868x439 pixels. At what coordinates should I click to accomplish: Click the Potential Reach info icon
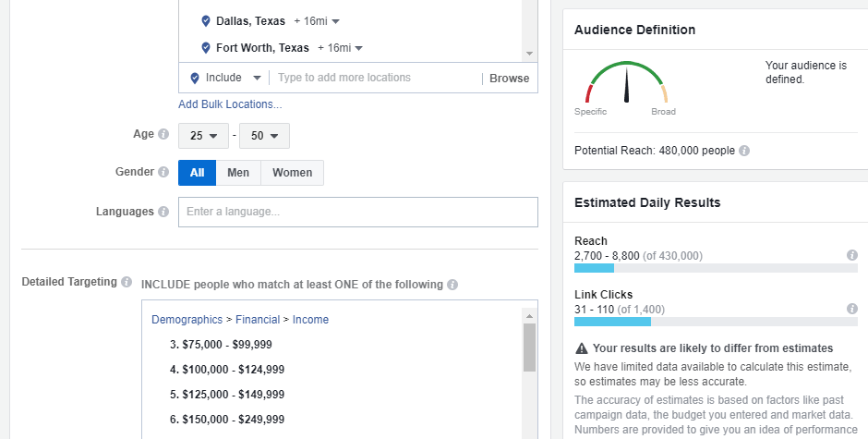pos(744,151)
